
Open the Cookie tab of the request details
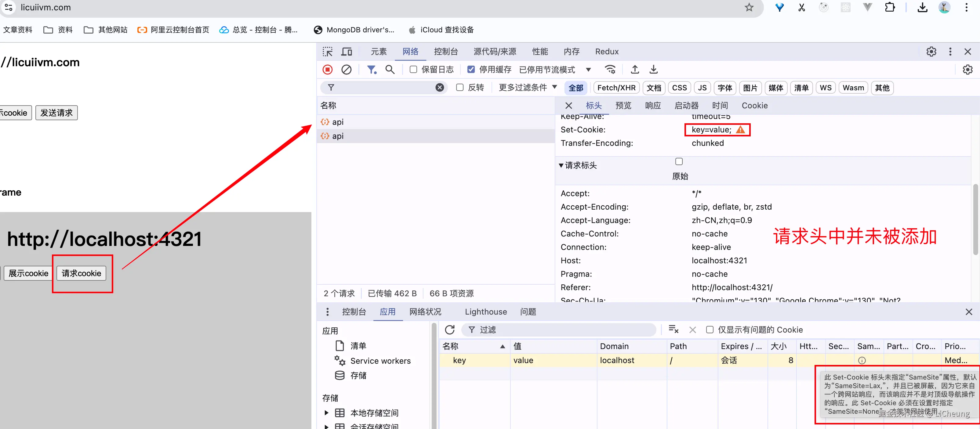click(754, 105)
